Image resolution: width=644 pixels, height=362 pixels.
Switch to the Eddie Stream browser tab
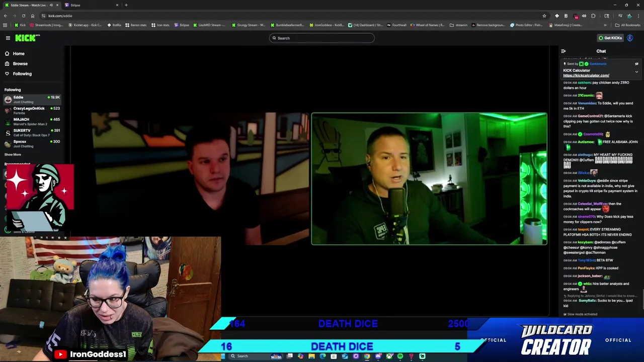tap(30, 5)
